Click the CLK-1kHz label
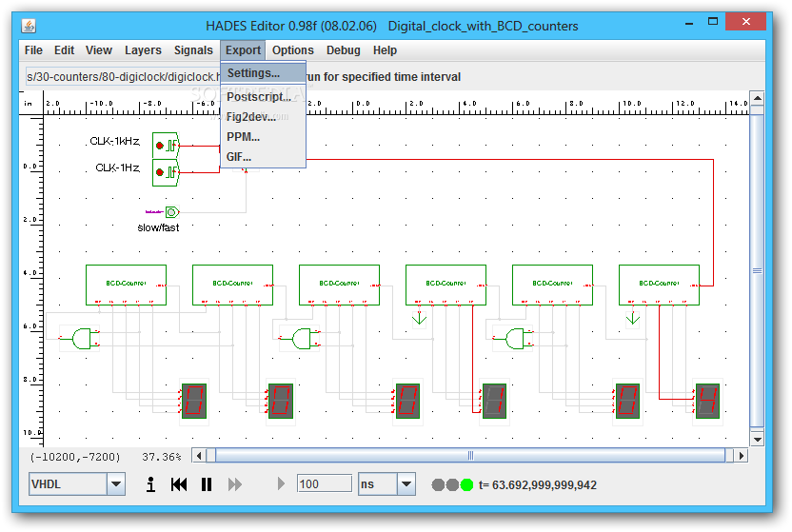Image resolution: width=792 pixels, height=532 pixels. coord(114,142)
